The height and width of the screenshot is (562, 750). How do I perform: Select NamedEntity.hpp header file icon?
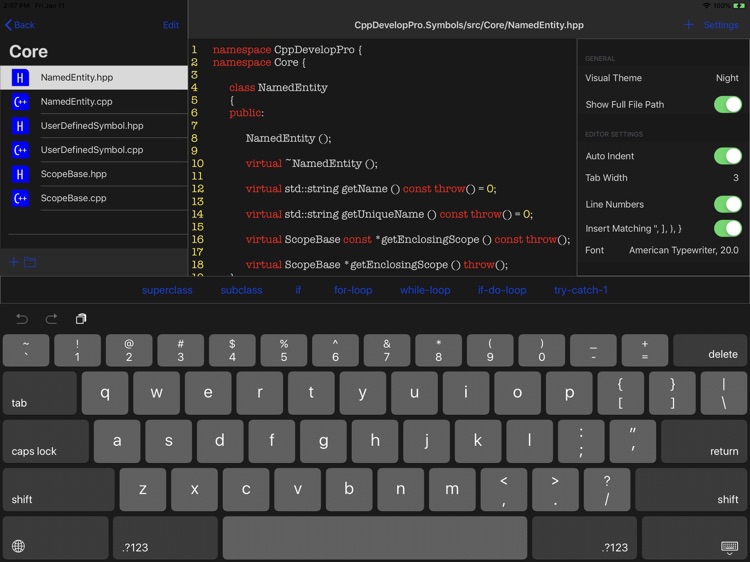click(x=20, y=77)
